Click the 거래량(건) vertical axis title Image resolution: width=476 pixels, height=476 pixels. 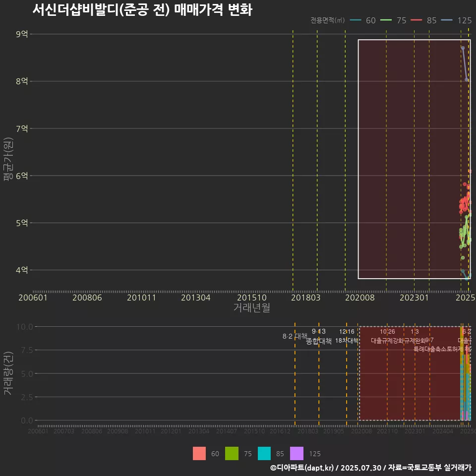[x=8, y=373]
